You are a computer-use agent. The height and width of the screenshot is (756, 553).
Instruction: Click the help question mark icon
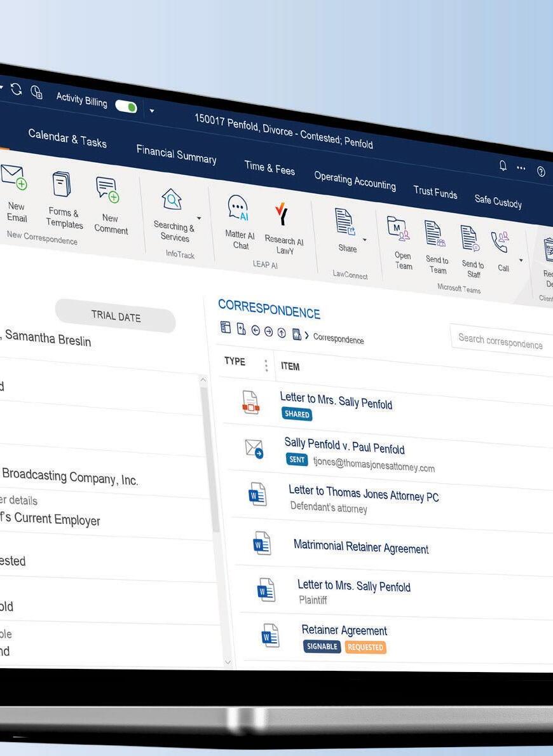click(x=541, y=171)
